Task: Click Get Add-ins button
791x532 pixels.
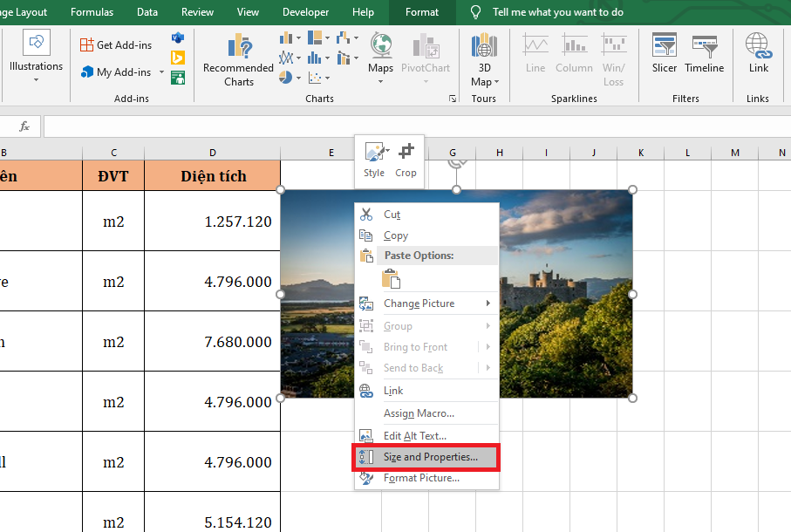Action: click(x=116, y=44)
